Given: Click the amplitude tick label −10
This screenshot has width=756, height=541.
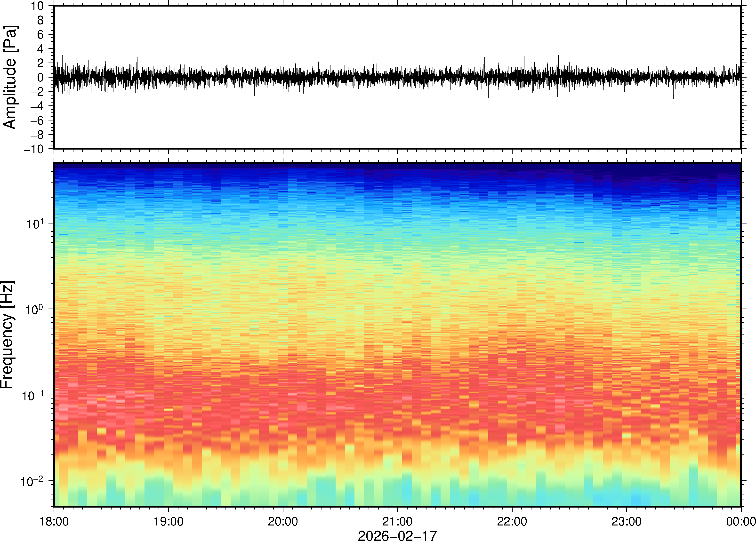Looking at the screenshot, I should (x=33, y=149).
